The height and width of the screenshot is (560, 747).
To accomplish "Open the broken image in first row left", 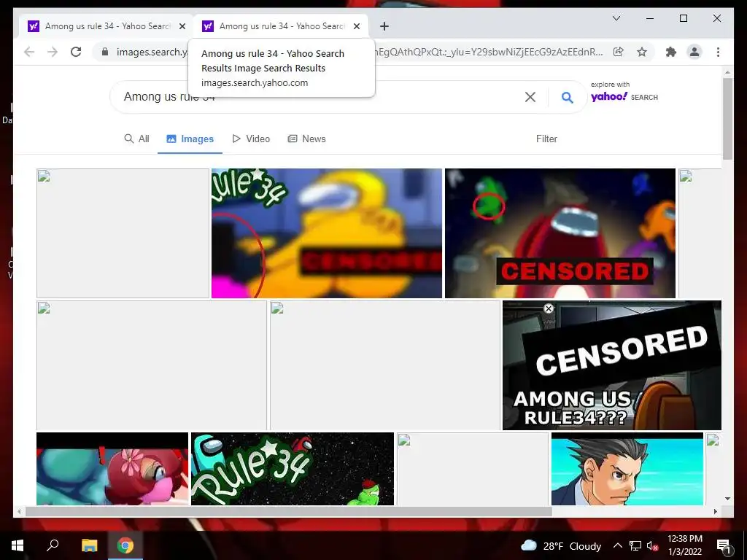I will click(x=123, y=233).
